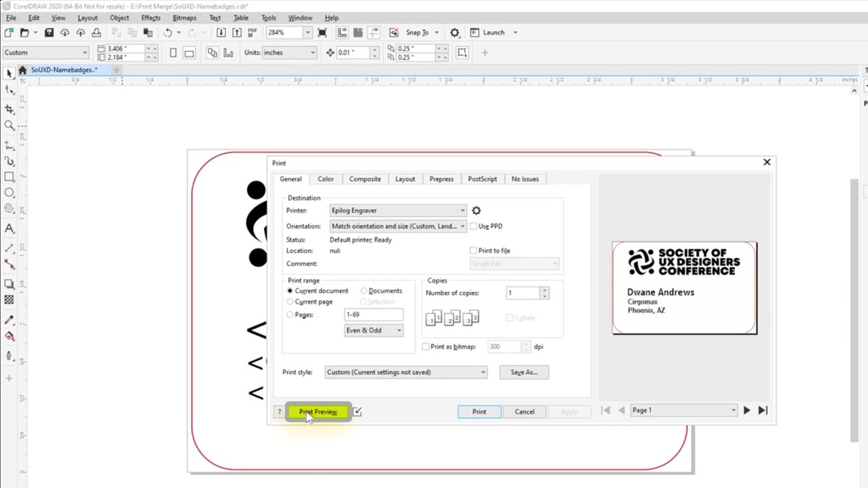The image size is (868, 488).
Task: Enable Print as bitmap option
Action: click(x=425, y=347)
